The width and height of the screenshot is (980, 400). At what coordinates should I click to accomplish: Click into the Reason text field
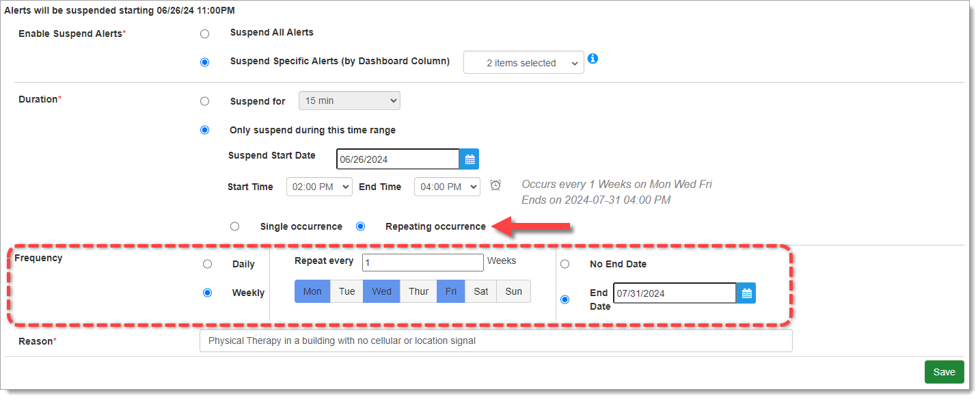tap(495, 341)
